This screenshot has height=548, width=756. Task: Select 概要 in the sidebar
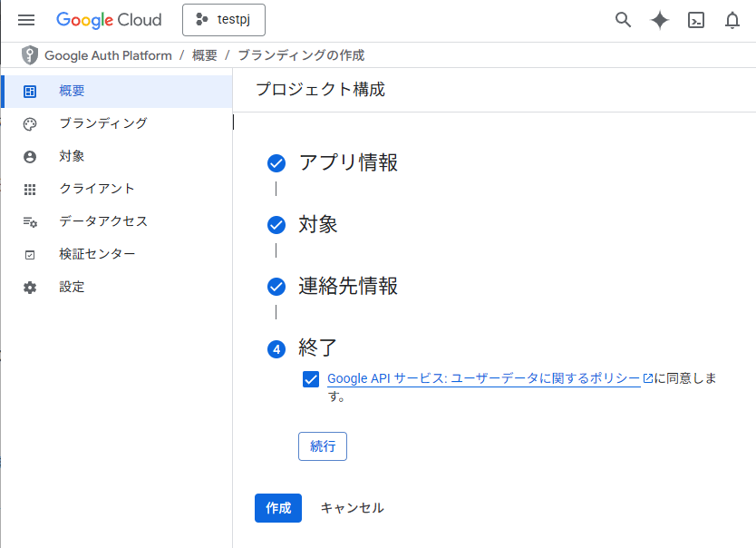[73, 91]
